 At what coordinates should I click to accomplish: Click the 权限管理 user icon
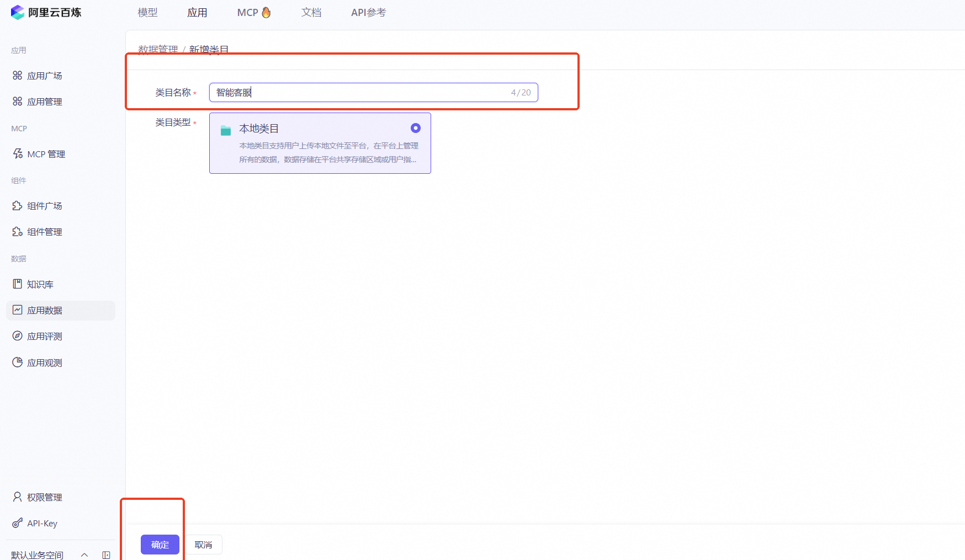pos(18,497)
